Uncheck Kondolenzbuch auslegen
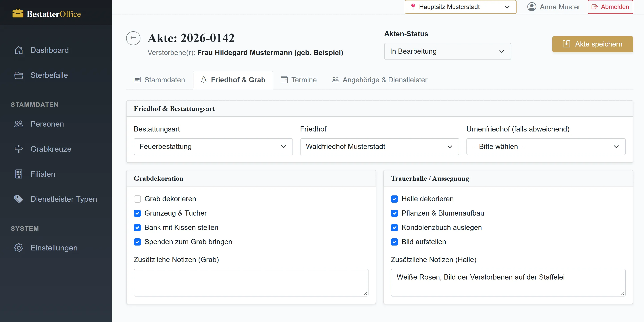Screen dimensions: 644x322 394,227
